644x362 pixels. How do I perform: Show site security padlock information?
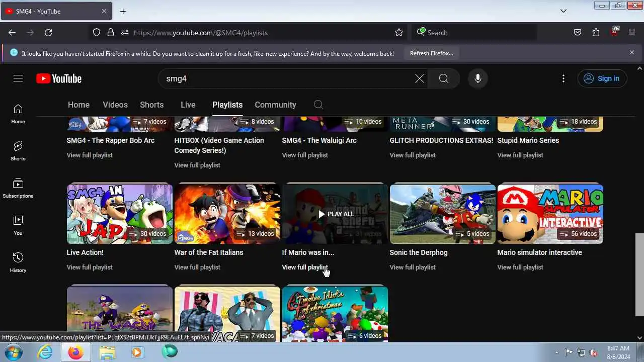(111, 33)
